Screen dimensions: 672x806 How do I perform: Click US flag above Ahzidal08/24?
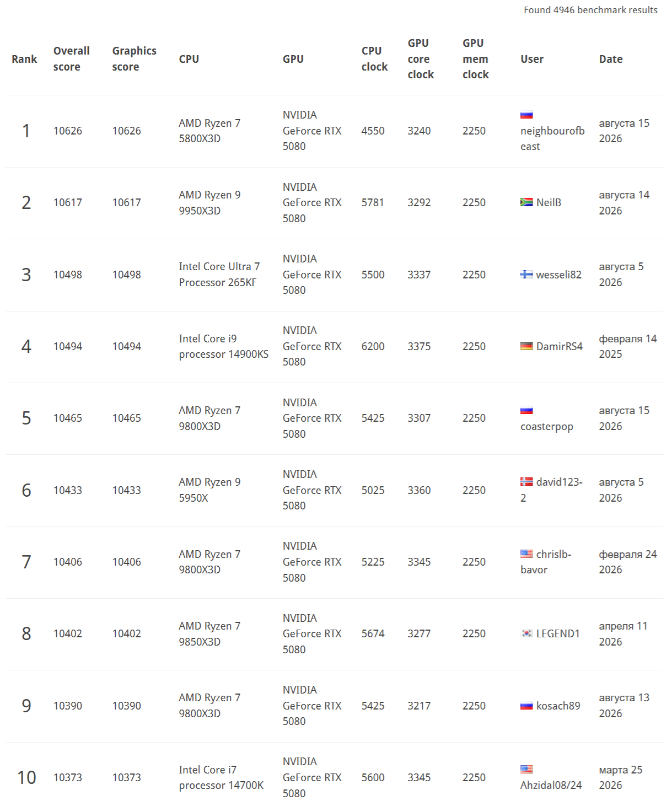click(x=526, y=770)
